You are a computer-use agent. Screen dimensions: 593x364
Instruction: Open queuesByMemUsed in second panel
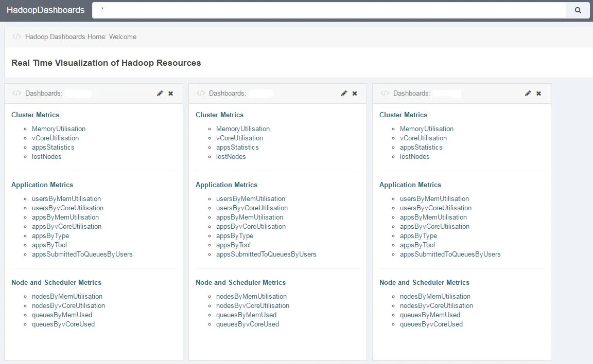(x=246, y=315)
